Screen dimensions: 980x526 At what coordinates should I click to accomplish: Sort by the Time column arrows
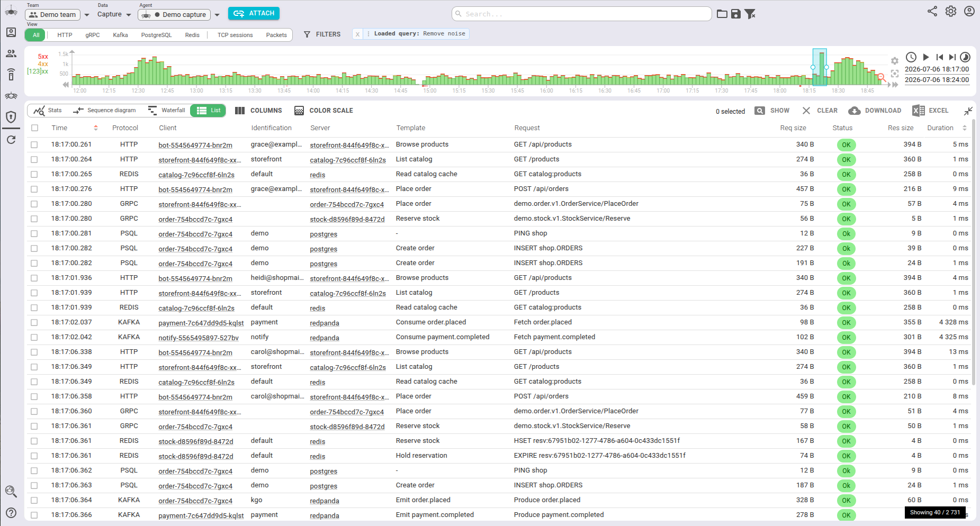click(96, 128)
